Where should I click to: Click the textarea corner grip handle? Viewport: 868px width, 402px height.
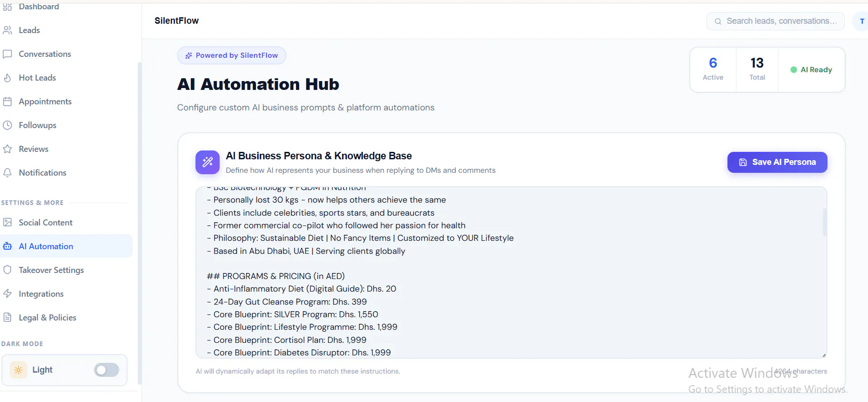[x=824, y=355]
